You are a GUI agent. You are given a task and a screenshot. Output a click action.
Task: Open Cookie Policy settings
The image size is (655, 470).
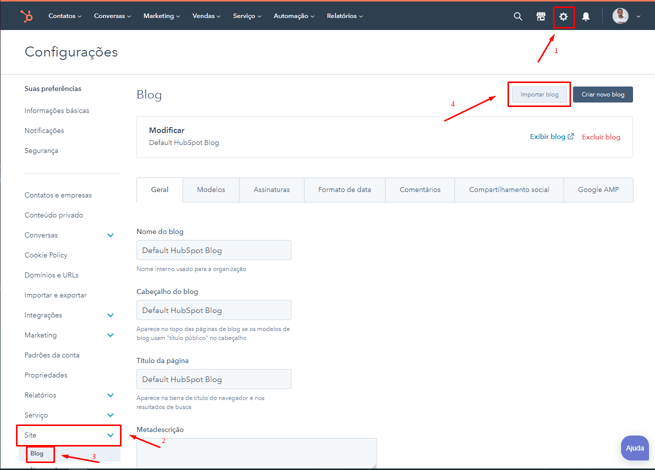[46, 255]
